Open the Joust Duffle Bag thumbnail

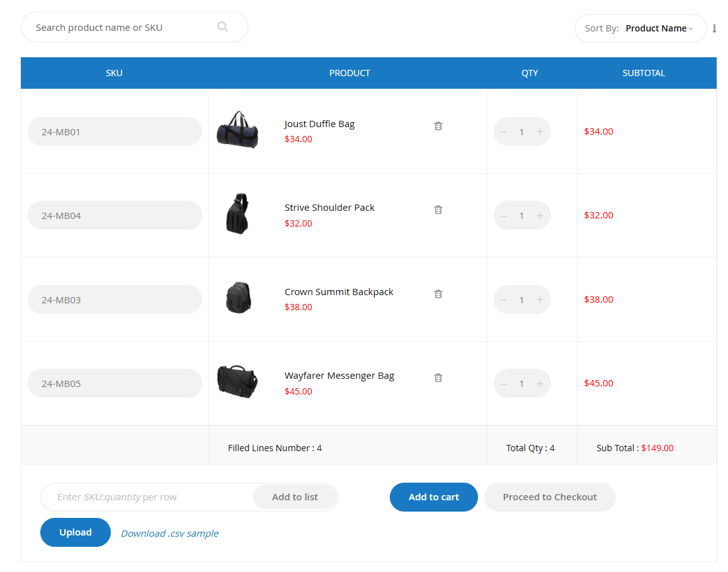(237, 130)
